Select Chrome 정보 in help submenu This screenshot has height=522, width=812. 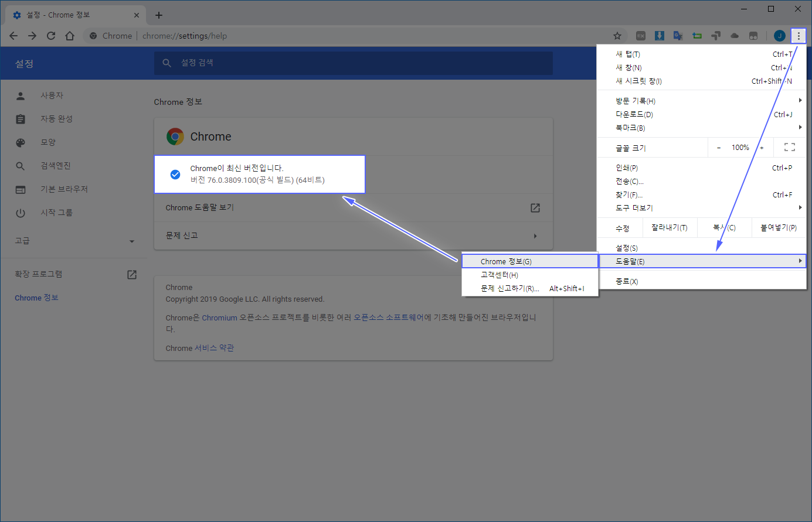click(506, 261)
